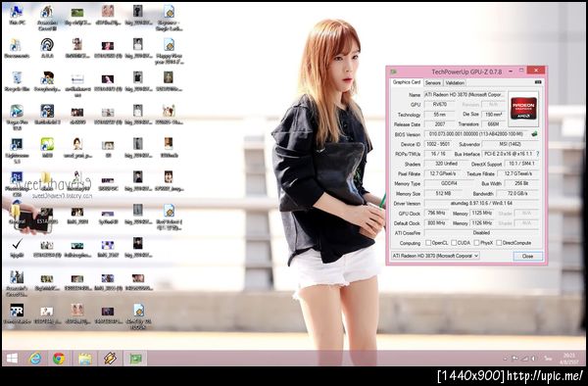Toggle the CUDA checkbox
Viewport: 588px width, 386px height.
(454, 243)
